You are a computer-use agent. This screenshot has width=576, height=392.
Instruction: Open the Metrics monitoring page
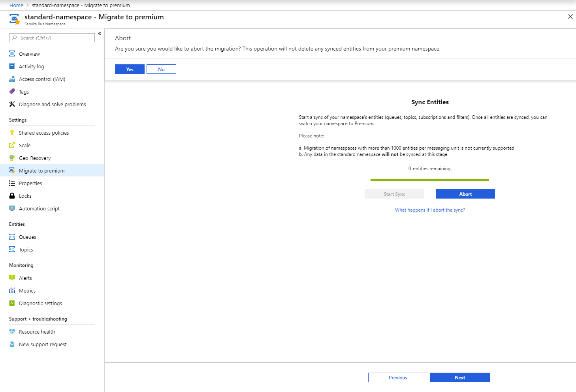[x=27, y=291]
